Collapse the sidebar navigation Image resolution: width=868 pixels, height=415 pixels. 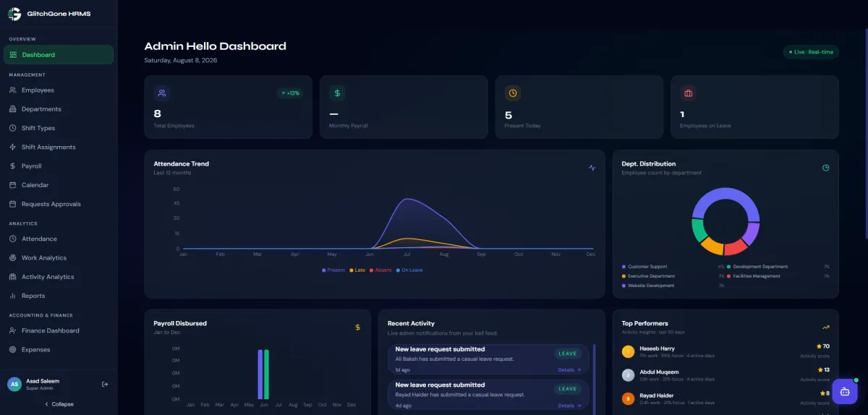tap(59, 404)
